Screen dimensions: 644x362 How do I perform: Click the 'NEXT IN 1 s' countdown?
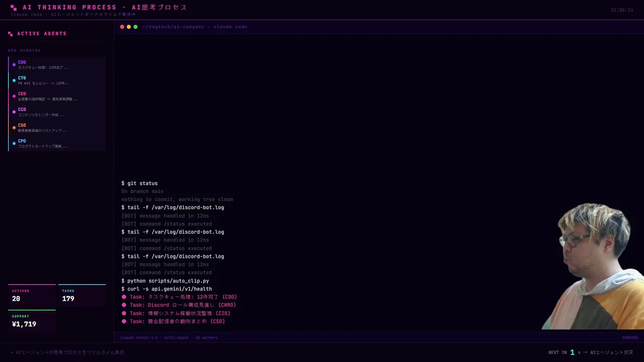coord(565,352)
